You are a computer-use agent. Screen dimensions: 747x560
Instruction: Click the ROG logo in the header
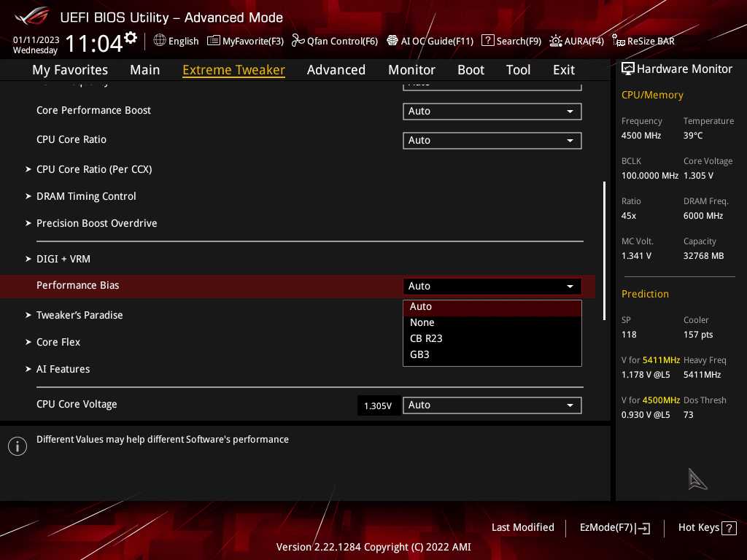(x=32, y=17)
